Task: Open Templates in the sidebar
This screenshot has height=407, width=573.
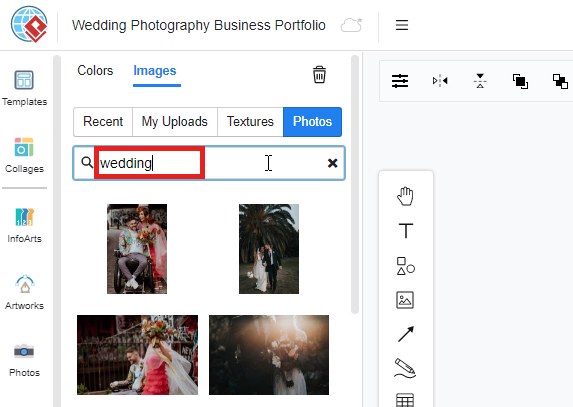Action: pyautogui.click(x=24, y=88)
